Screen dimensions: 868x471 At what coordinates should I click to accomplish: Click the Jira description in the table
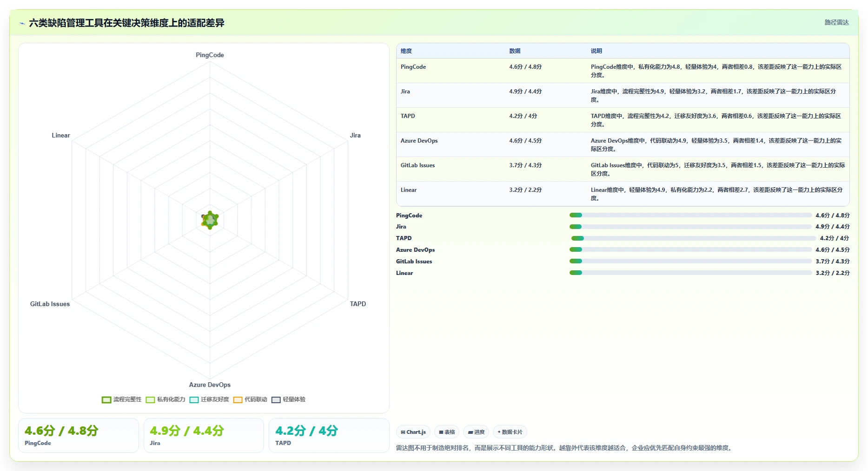point(714,95)
